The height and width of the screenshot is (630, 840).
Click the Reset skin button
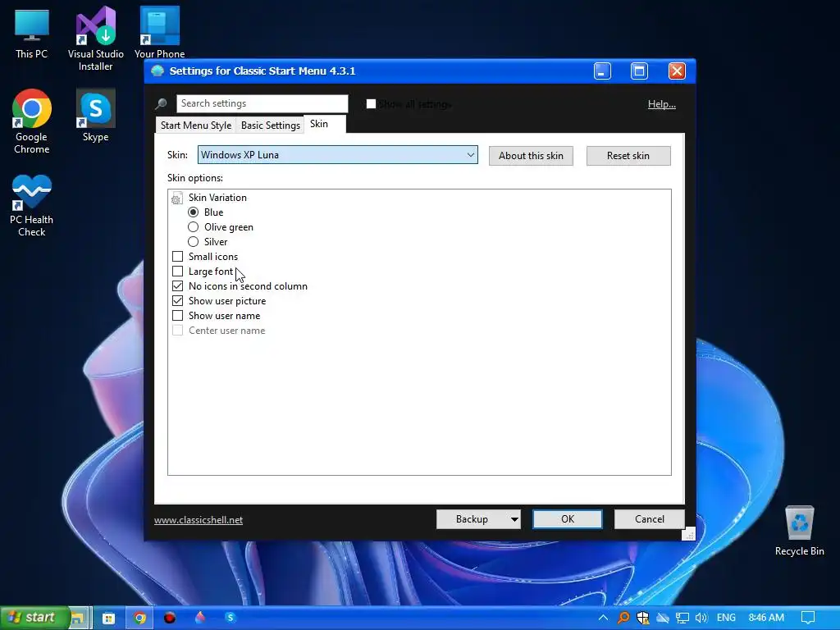[x=628, y=156]
